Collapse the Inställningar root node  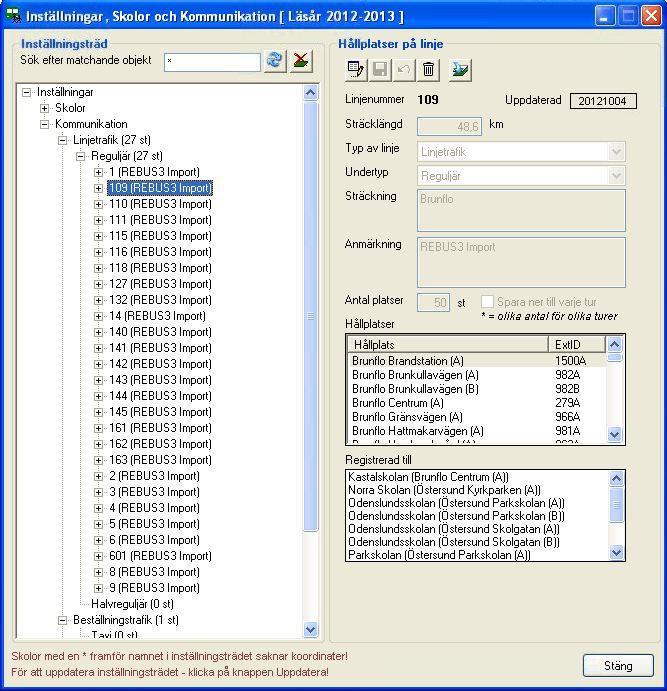[26, 93]
